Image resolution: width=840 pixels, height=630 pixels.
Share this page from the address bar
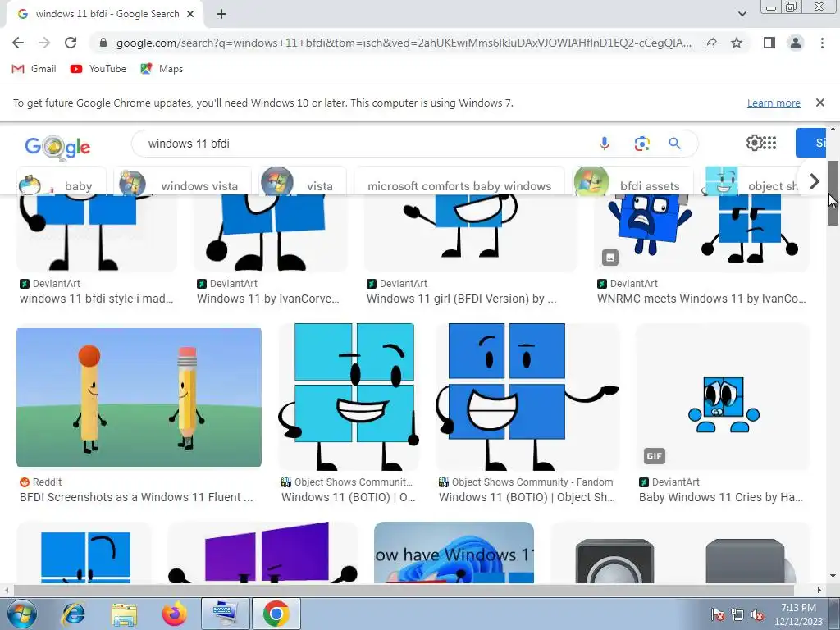(x=710, y=43)
